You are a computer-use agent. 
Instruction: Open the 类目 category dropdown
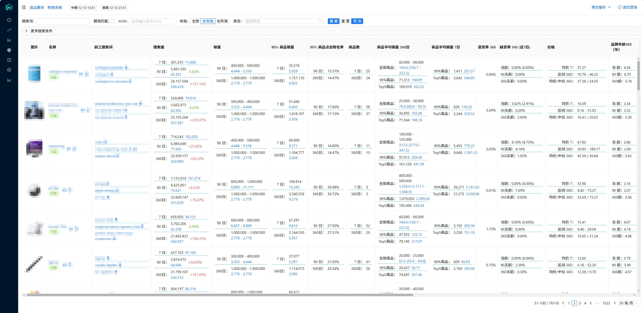pyautogui.click(x=283, y=21)
